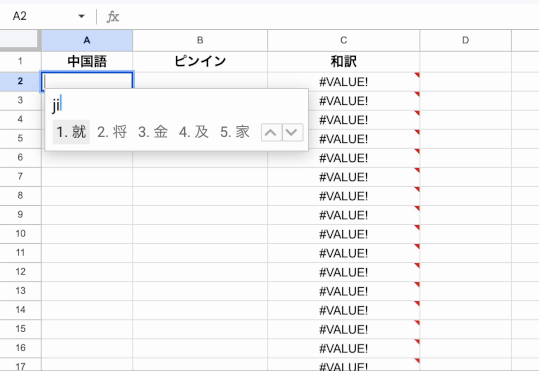Show next IME candidates page
Image resolution: width=539 pixels, height=371 pixels.
coord(292,132)
